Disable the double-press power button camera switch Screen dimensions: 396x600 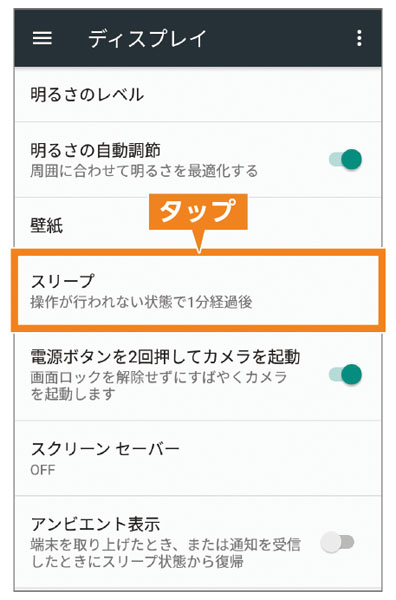click(345, 374)
